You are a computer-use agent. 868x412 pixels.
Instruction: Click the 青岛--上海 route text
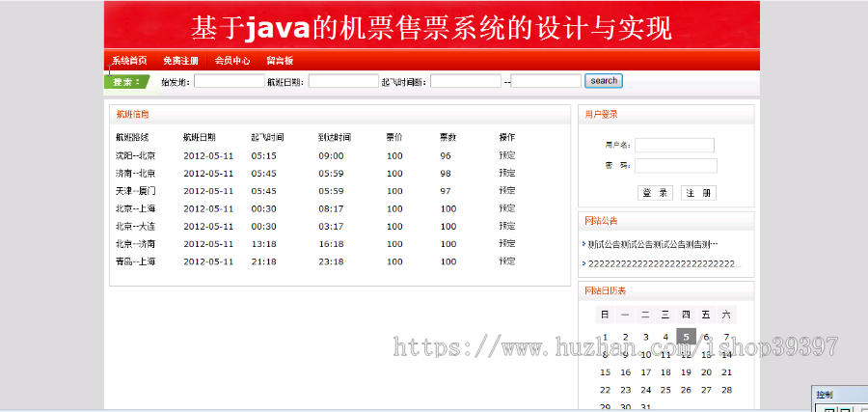[136, 261]
